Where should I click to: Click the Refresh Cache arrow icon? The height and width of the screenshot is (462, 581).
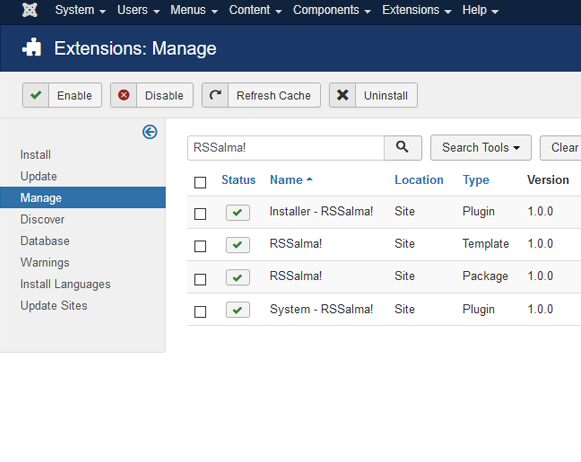[x=215, y=95]
